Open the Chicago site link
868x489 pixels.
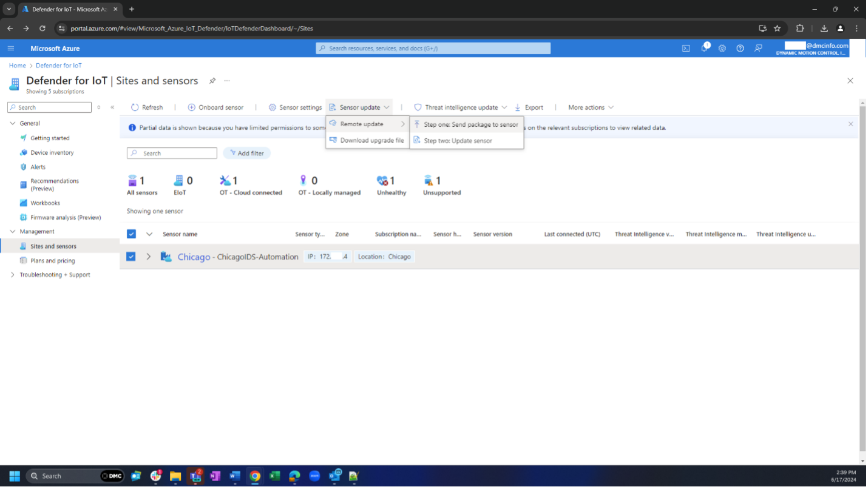[x=194, y=257]
